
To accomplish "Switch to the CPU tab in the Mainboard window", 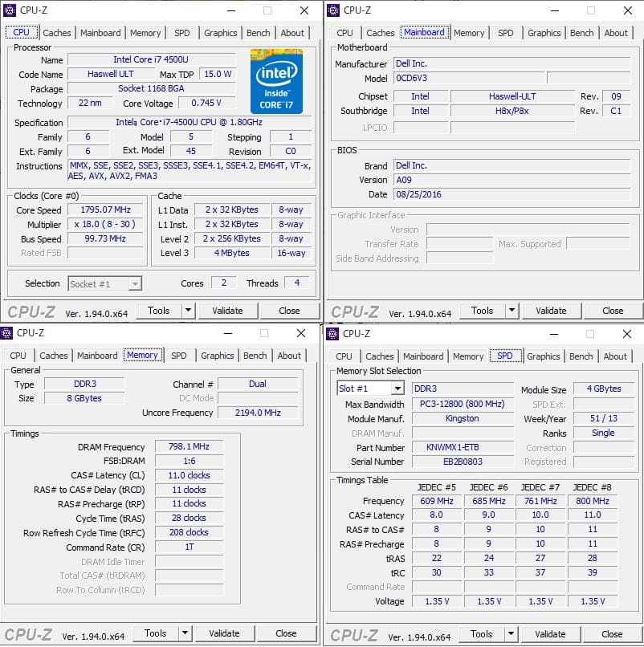I will pyautogui.click(x=344, y=33).
